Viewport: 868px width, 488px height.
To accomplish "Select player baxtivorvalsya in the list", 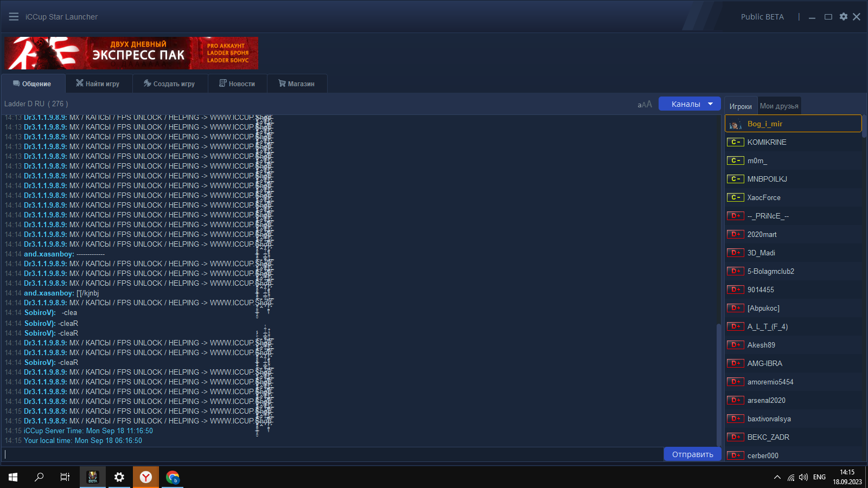I will pyautogui.click(x=793, y=419).
